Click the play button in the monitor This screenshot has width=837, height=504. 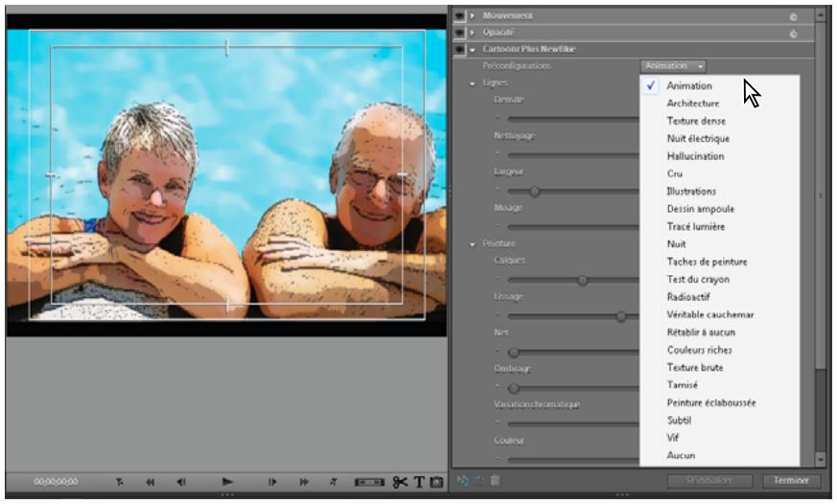pos(227,482)
